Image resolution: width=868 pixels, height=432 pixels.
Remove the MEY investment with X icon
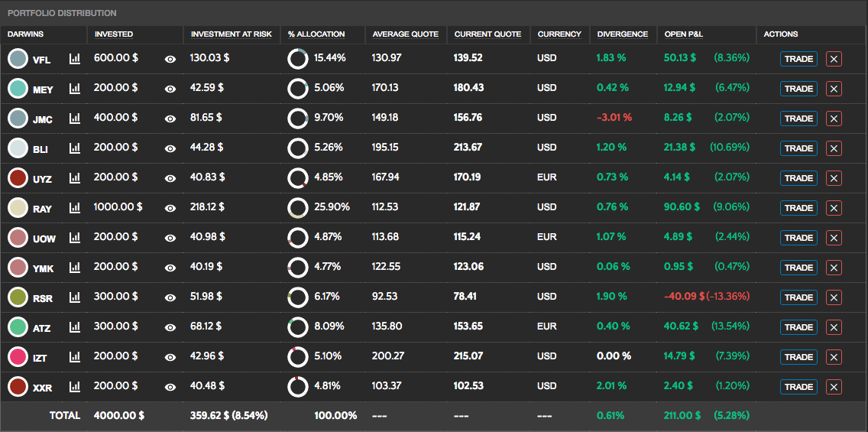click(x=834, y=89)
